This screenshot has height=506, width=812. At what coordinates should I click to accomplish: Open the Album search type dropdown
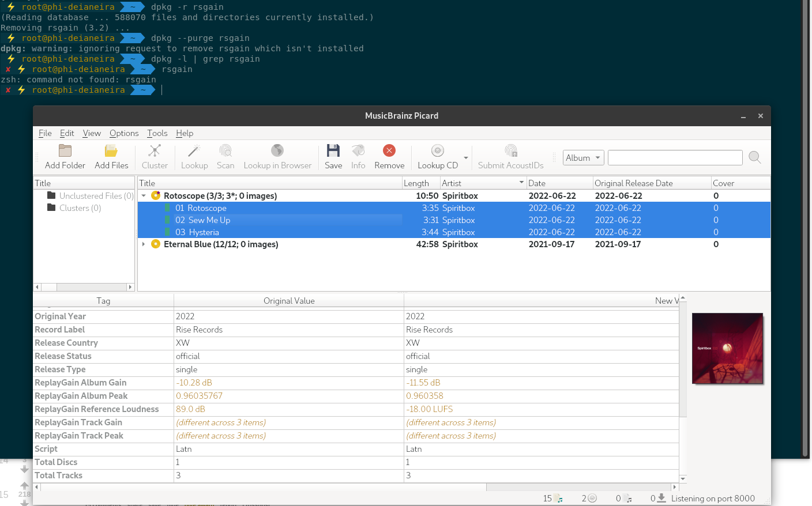[582, 157]
